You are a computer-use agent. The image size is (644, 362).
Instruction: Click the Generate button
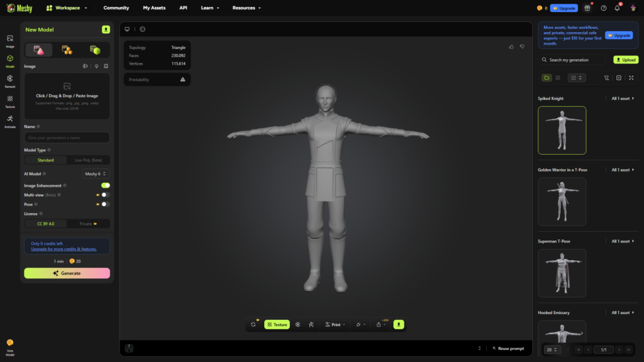(67, 273)
